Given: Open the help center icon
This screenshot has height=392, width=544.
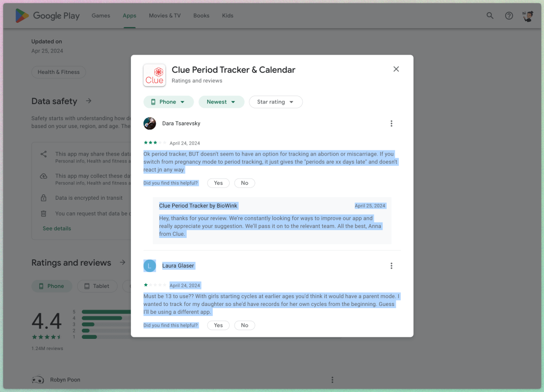Looking at the screenshot, I should [x=509, y=16].
